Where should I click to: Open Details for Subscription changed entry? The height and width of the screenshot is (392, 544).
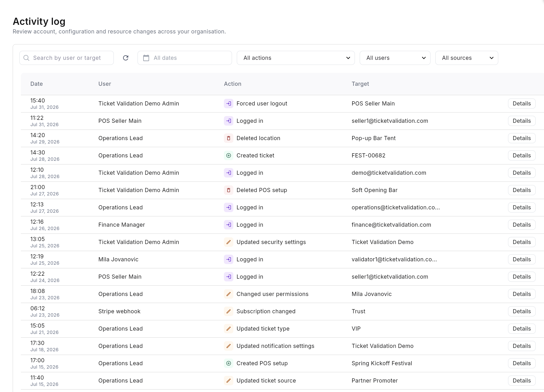tap(522, 311)
